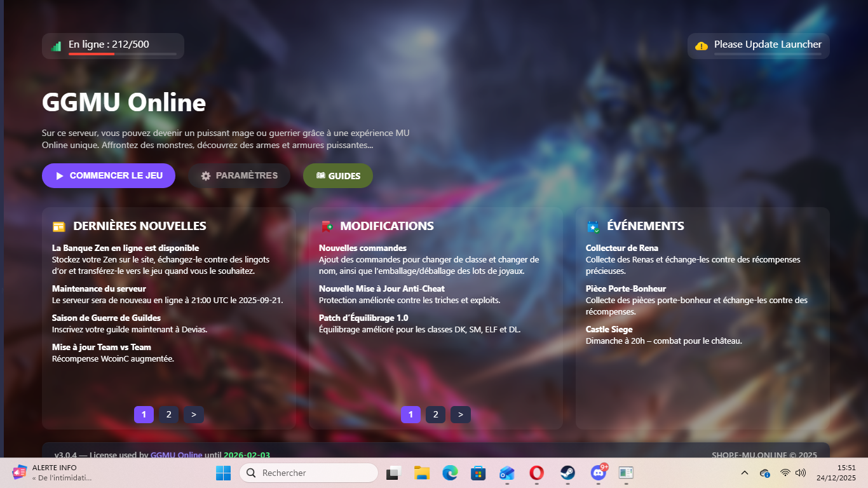Click the online signal bars icon
868x488 pixels.
(57, 46)
